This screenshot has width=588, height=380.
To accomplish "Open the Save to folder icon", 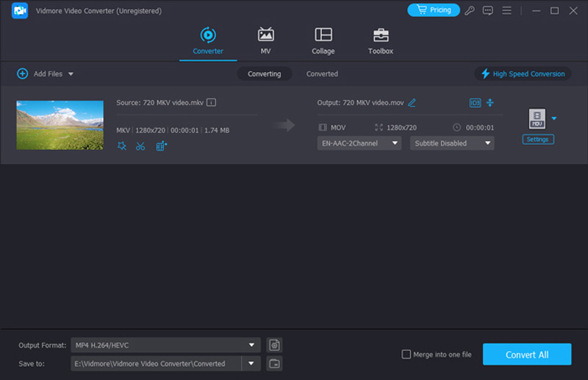I will 274,363.
